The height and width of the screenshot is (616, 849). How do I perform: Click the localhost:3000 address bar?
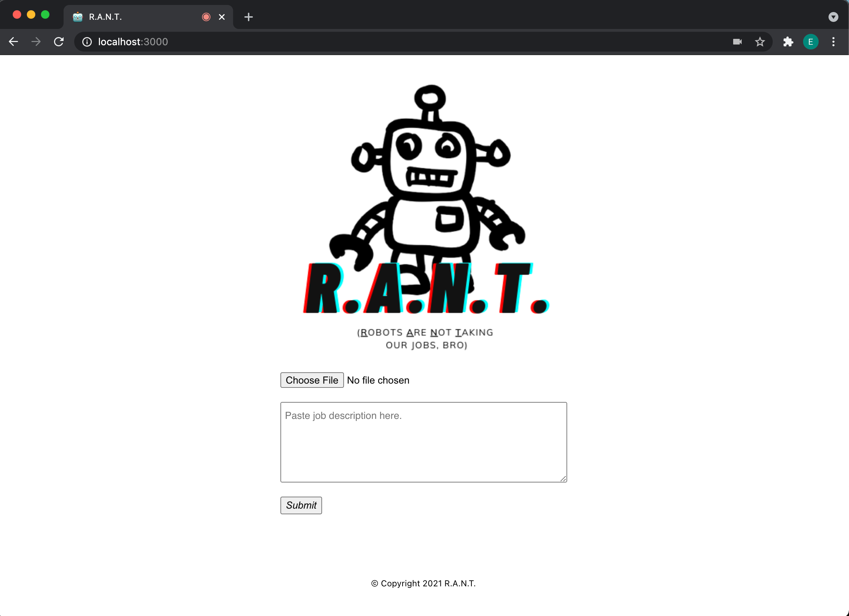pos(374,42)
